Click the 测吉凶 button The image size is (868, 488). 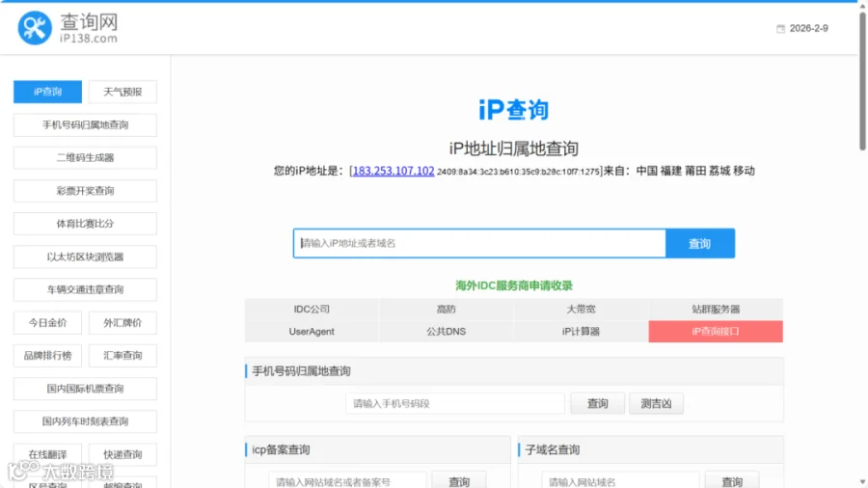click(656, 403)
